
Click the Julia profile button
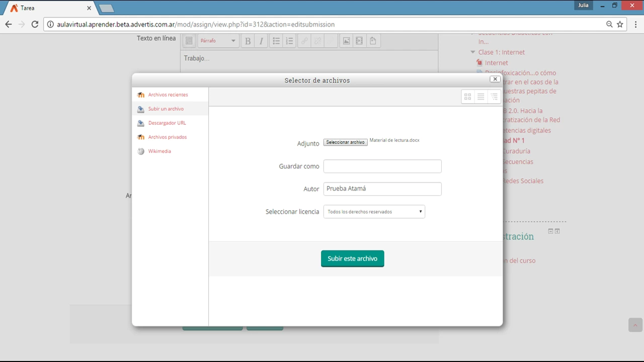coord(583,5)
